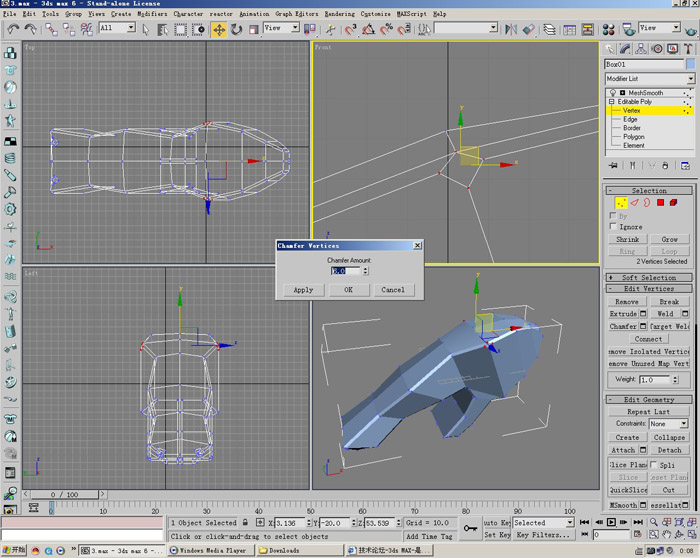Click the Edge selection icon
This screenshot has height=558, width=700.
634,202
